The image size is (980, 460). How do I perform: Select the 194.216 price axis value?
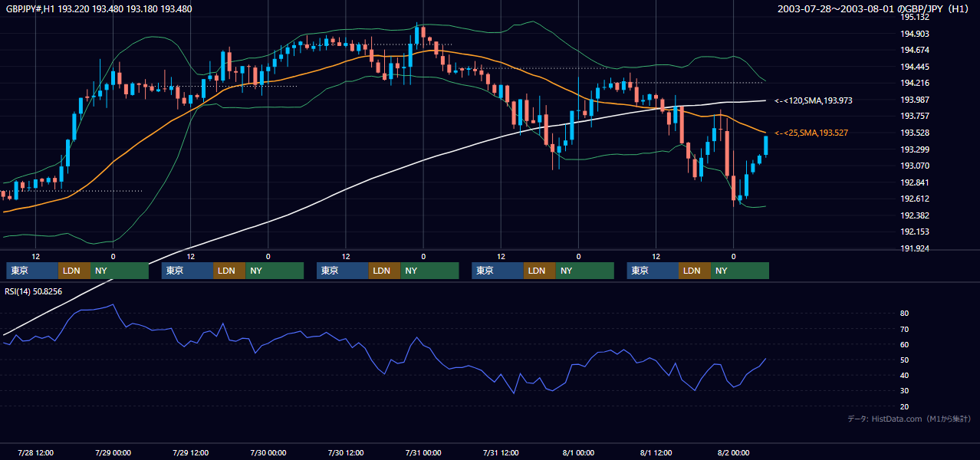915,83
